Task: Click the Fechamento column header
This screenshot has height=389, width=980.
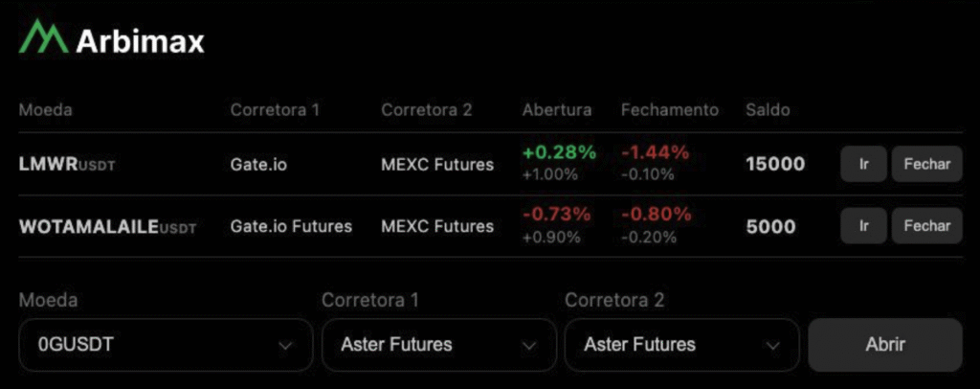Action: tap(669, 110)
